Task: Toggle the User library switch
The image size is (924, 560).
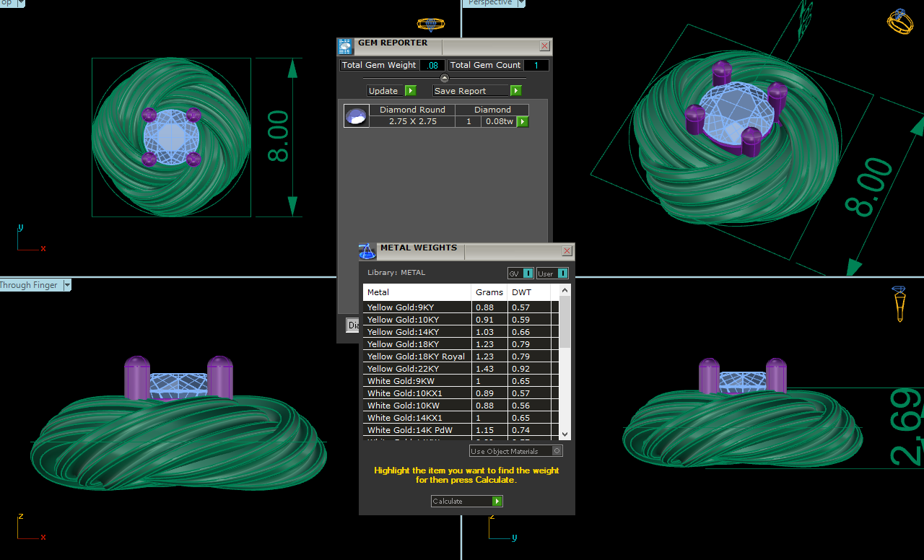Action: click(x=562, y=274)
